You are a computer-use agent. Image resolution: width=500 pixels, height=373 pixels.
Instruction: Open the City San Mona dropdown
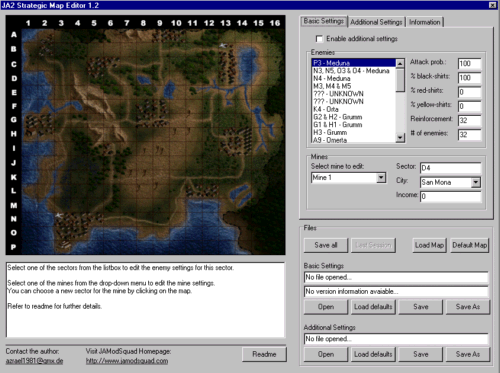click(476, 182)
